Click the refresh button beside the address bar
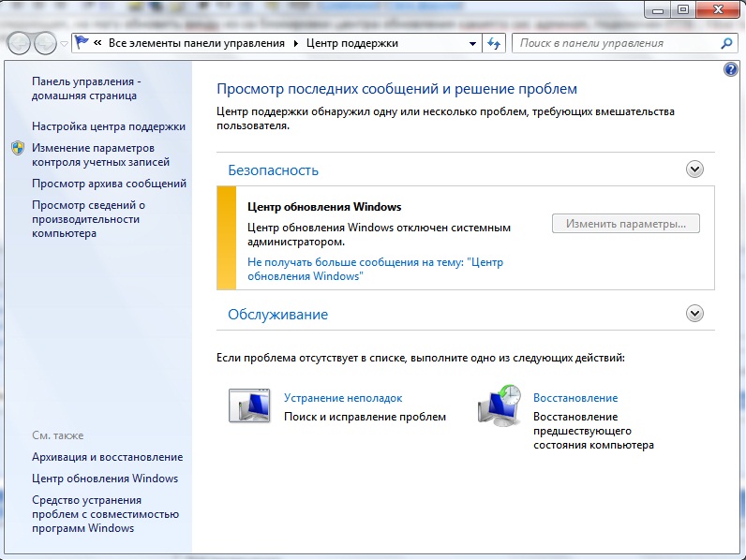Image resolution: width=746 pixels, height=560 pixels. point(495,43)
